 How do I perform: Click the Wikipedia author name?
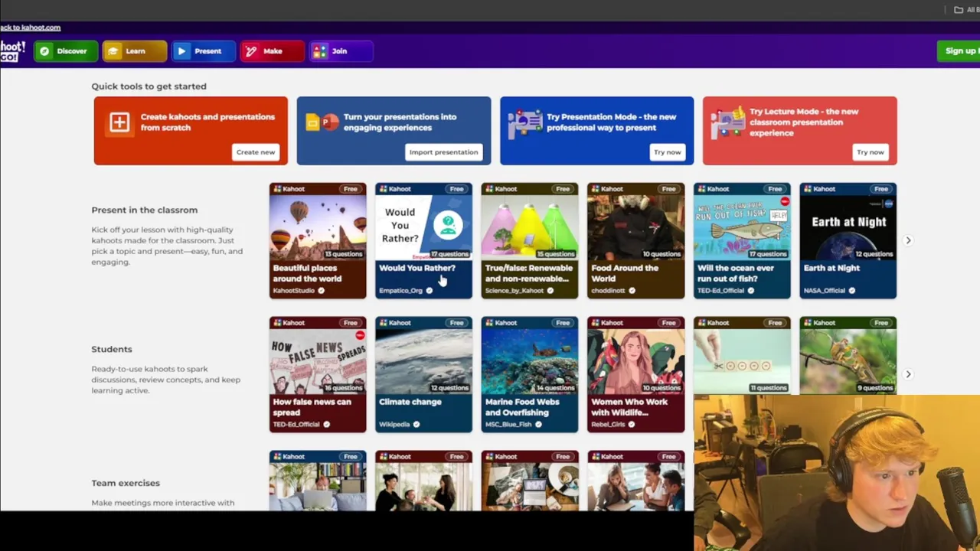[394, 425]
